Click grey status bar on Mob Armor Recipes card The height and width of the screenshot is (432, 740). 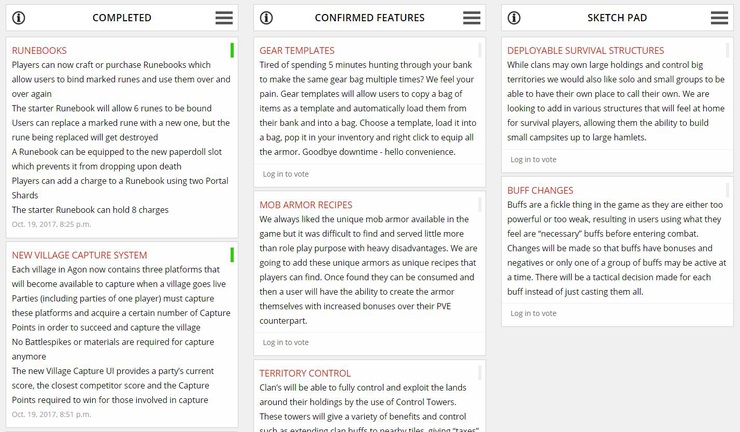pos(479,204)
